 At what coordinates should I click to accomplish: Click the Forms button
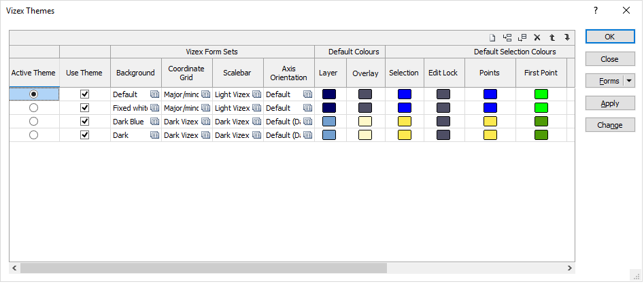[x=605, y=81]
